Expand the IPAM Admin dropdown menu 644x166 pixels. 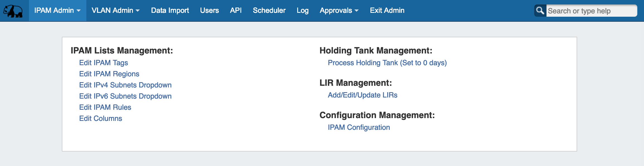coord(57,11)
